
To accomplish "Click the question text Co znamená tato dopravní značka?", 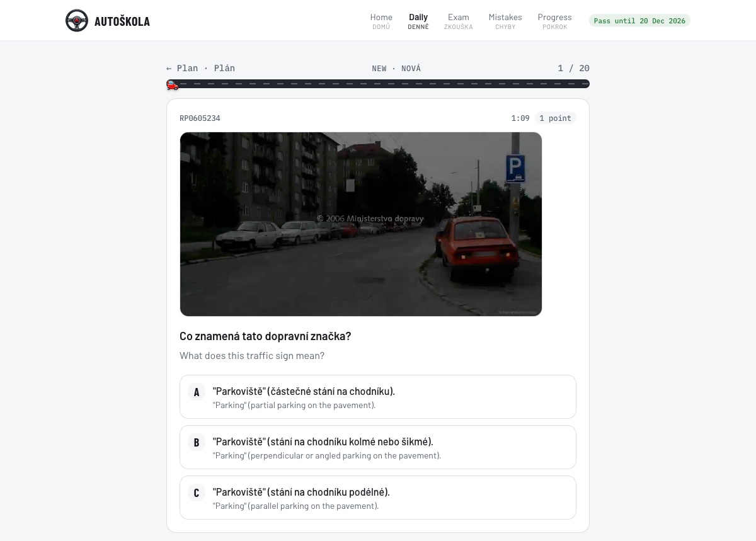I will (x=265, y=336).
